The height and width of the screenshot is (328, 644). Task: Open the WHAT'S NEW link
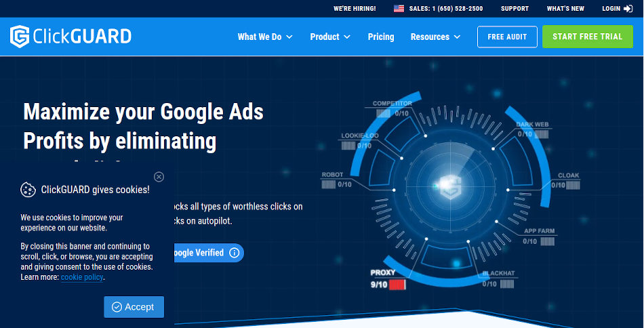click(565, 9)
